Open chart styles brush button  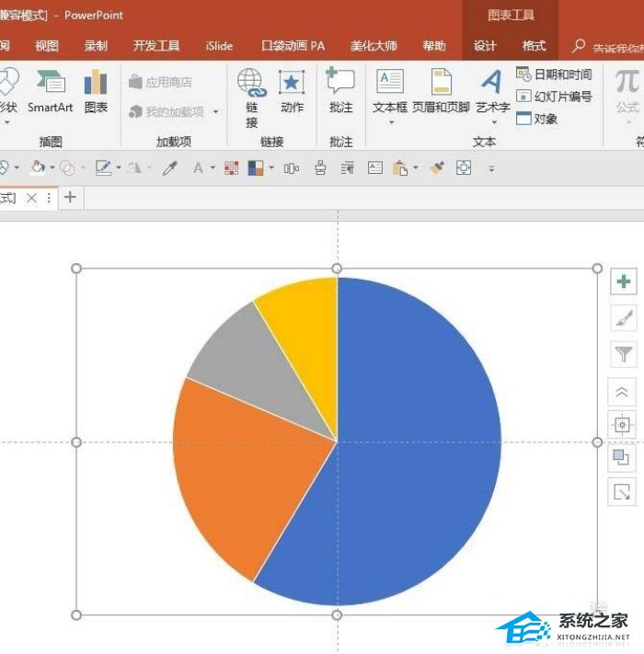click(x=624, y=318)
